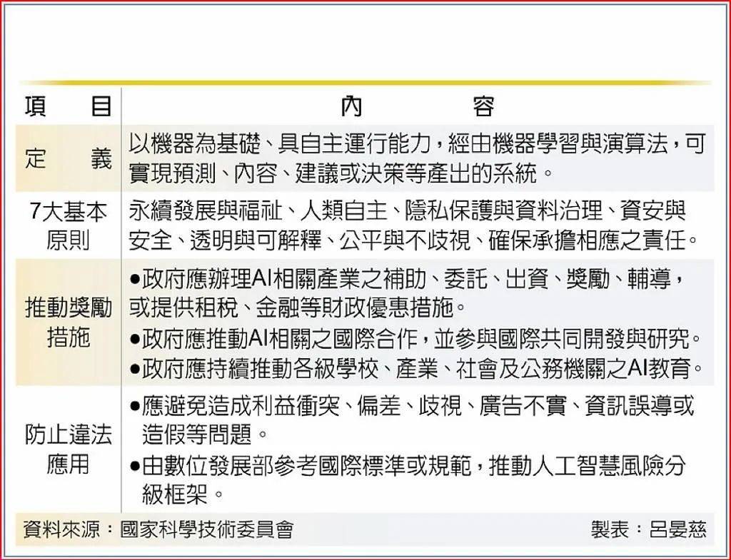This screenshot has width=731, height=560.
Task: Select the 定義 row label
Action: [68, 159]
